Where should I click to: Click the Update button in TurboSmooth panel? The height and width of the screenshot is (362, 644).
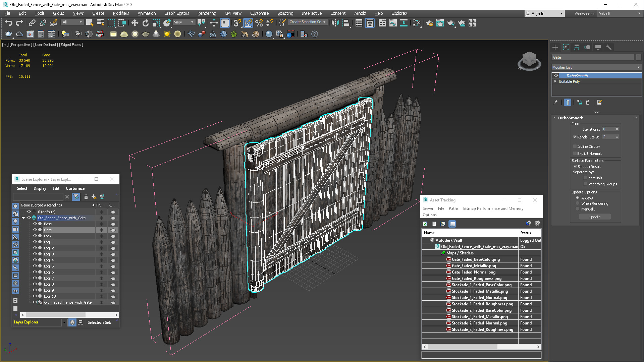(x=595, y=217)
